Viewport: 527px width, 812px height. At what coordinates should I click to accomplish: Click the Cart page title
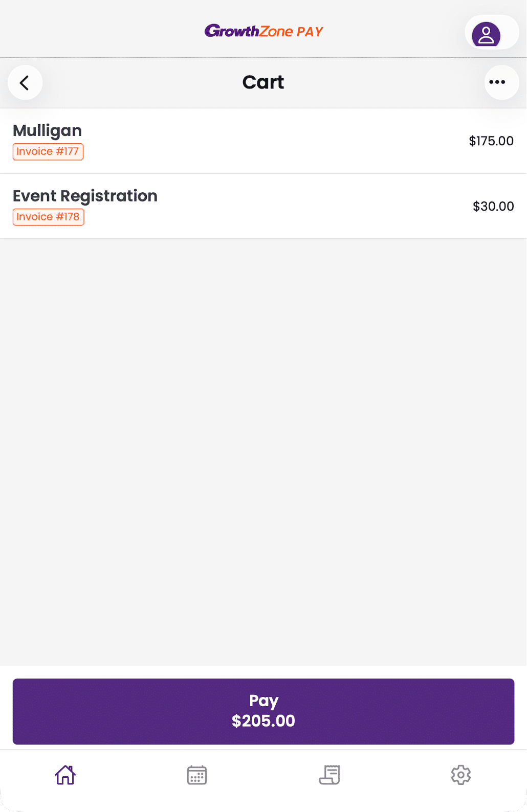click(x=263, y=82)
